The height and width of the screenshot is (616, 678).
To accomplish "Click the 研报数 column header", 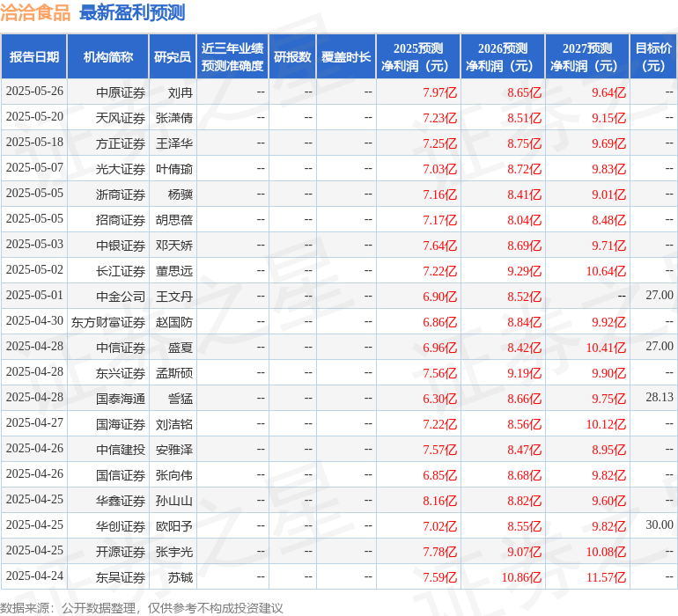I will click(292, 57).
